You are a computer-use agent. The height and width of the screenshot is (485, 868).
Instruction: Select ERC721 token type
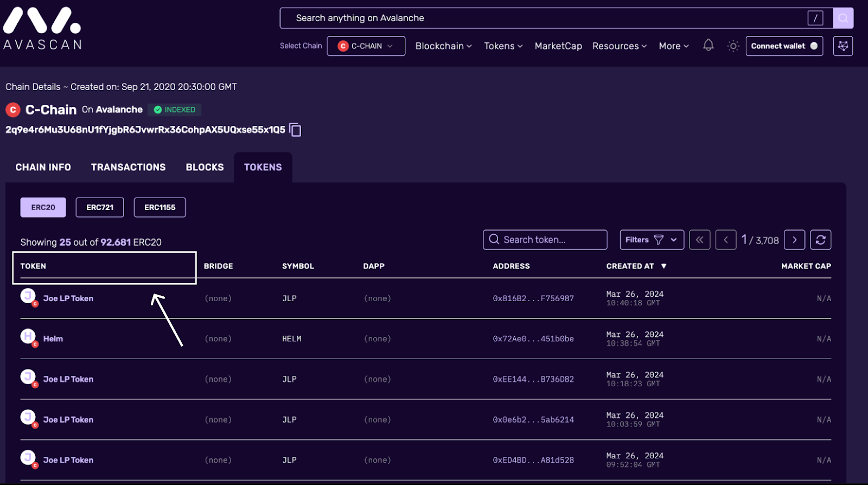[100, 207]
